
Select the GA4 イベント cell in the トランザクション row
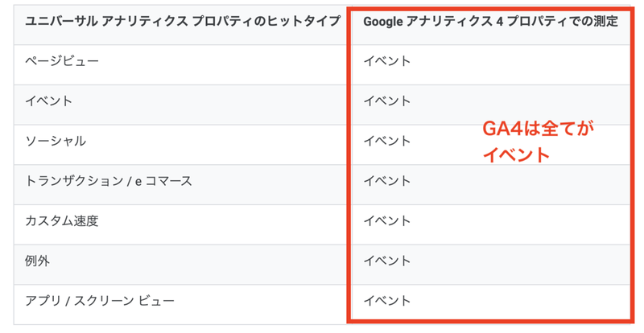pos(387,181)
